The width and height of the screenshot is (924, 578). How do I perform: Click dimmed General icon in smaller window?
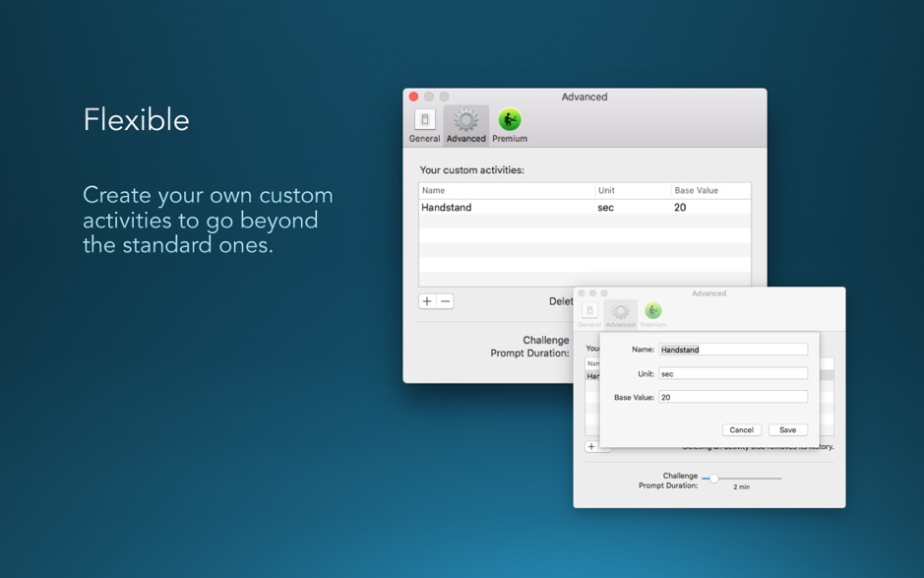tap(589, 314)
